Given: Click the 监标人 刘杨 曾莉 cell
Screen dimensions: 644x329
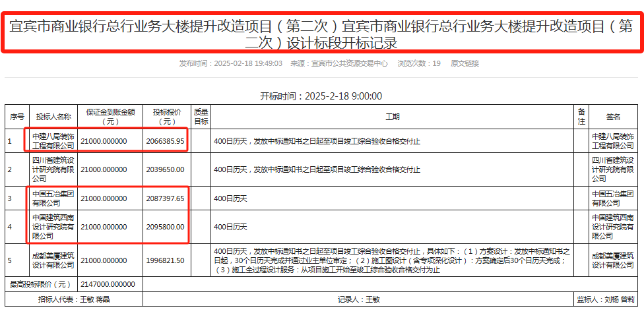Looking at the screenshot, I should [606, 299].
